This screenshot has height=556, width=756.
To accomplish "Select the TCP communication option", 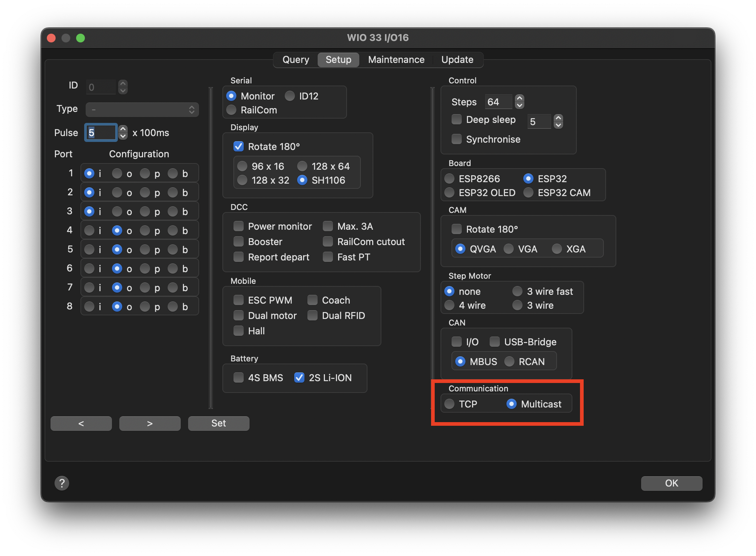I will click(x=449, y=404).
